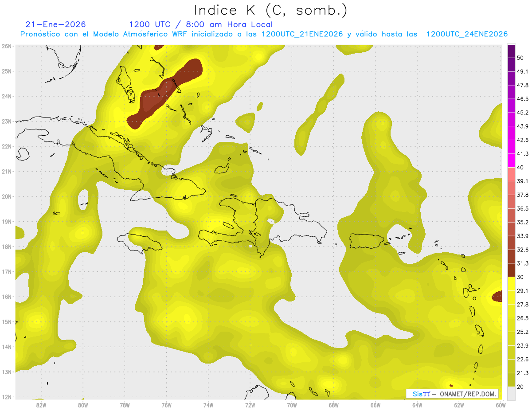This screenshot has width=532, height=411.
Task: Click the '26.5' value on the color scale
Action: (x=522, y=318)
